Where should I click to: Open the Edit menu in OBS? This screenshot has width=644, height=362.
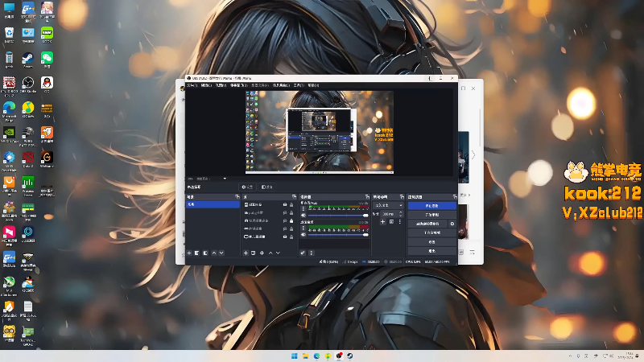point(206,85)
